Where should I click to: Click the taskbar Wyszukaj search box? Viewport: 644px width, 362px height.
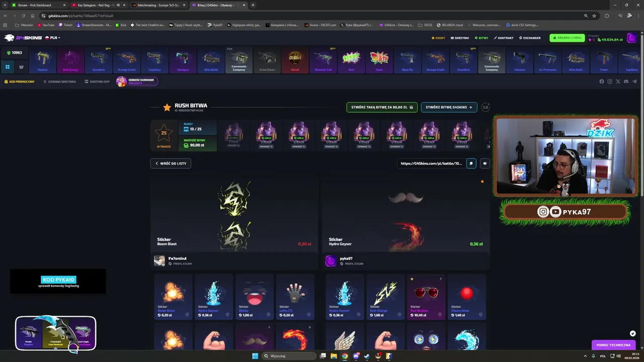click(x=290, y=356)
